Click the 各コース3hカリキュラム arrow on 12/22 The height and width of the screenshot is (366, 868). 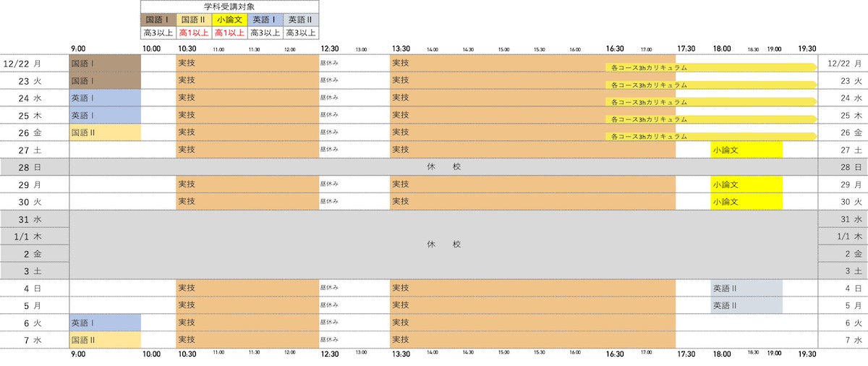point(710,67)
